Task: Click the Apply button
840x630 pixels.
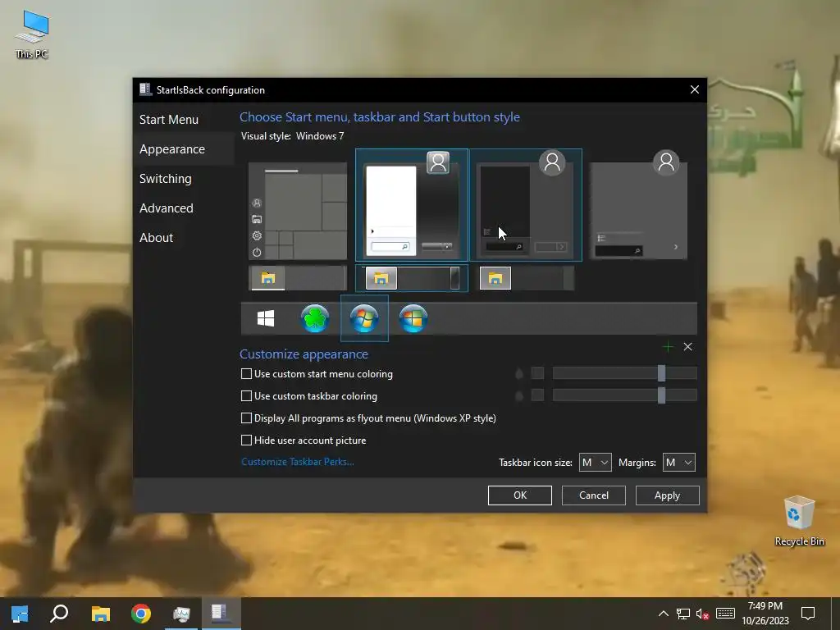Action: [668, 495]
